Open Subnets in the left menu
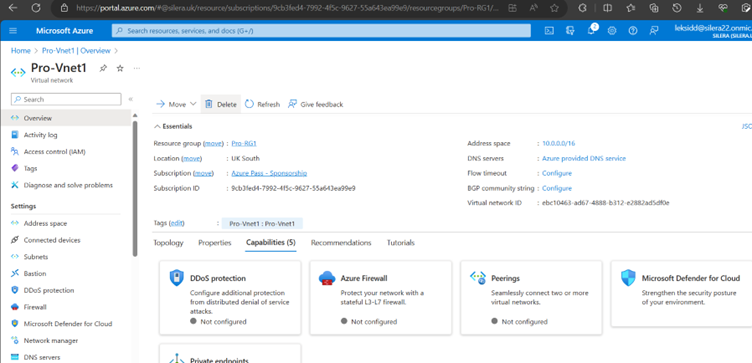Viewport: 752px width, 363px height. (36, 257)
